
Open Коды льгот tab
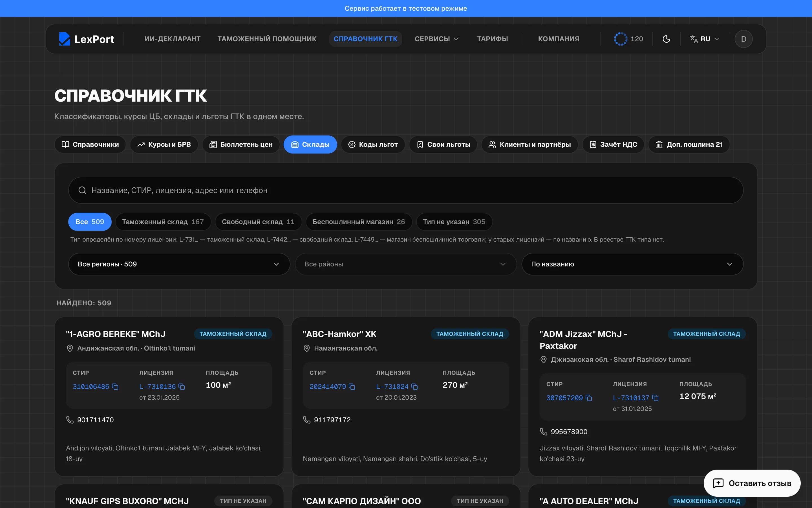point(373,144)
